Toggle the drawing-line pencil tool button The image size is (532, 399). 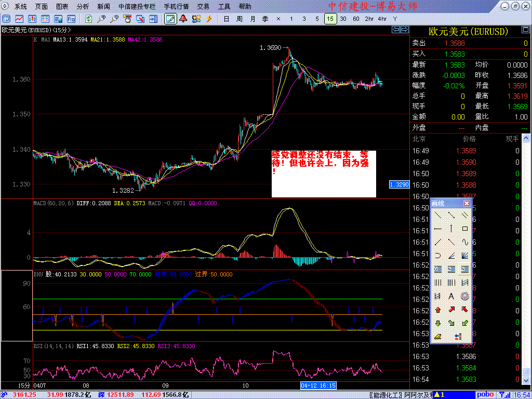tap(170, 19)
